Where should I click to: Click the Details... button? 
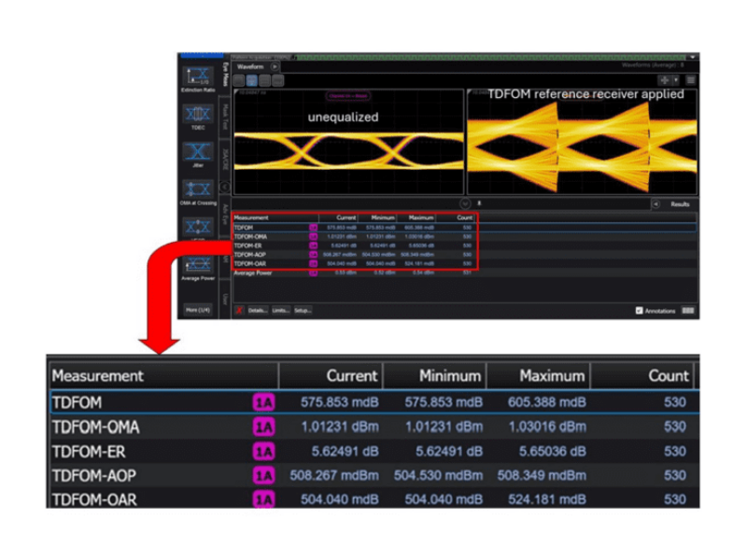[x=259, y=309]
